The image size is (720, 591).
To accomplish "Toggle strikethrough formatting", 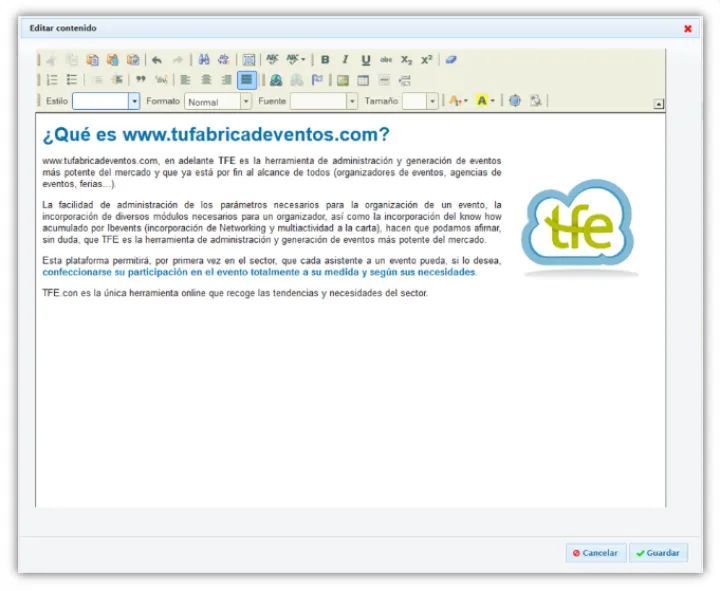I will 386,60.
